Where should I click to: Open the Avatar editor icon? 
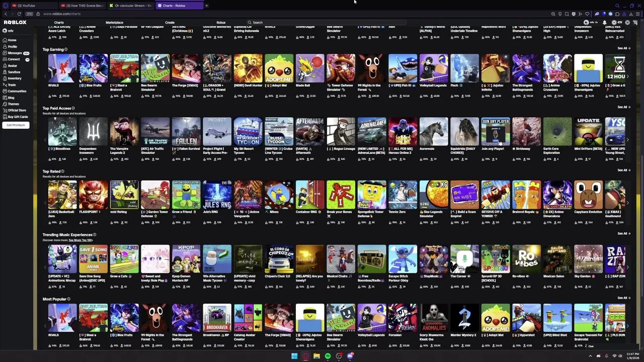point(5,66)
